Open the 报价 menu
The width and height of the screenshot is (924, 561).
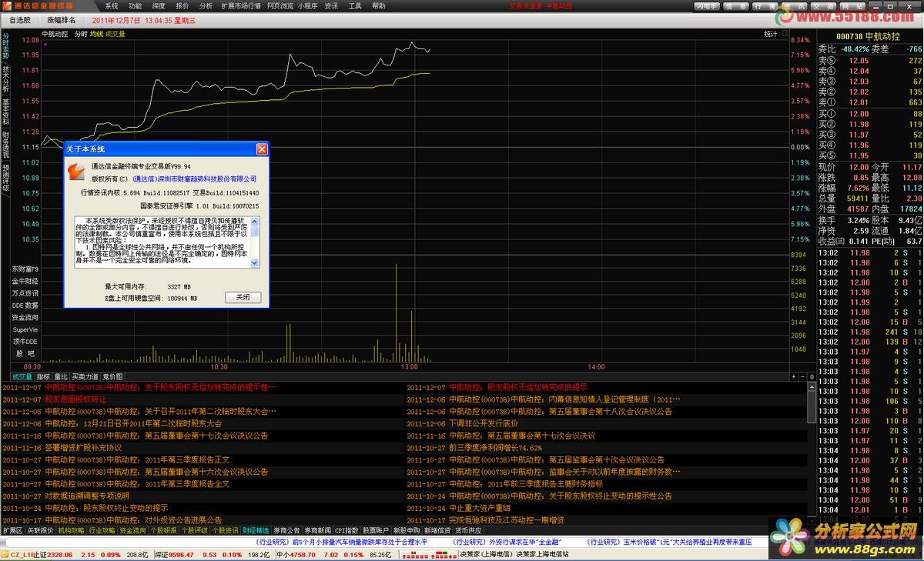click(x=182, y=5)
